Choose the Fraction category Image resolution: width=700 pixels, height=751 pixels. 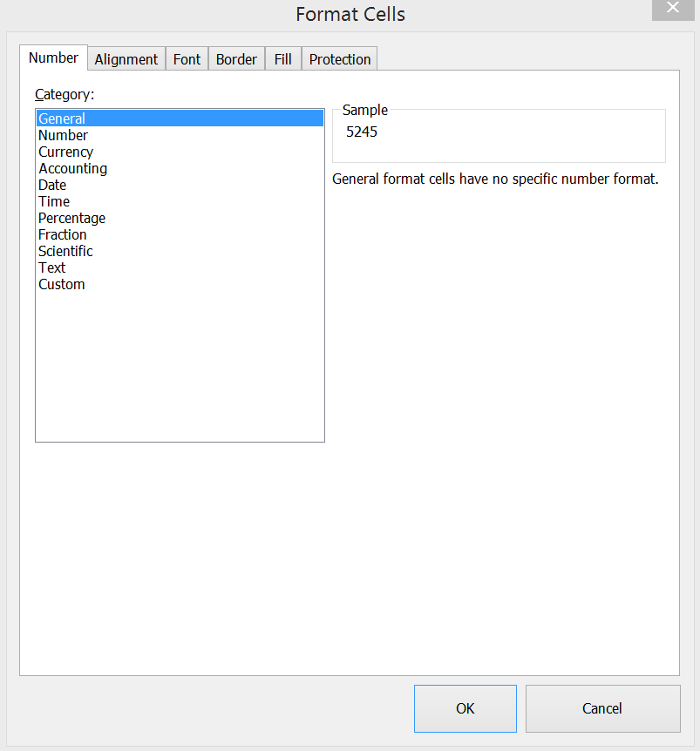(x=62, y=234)
